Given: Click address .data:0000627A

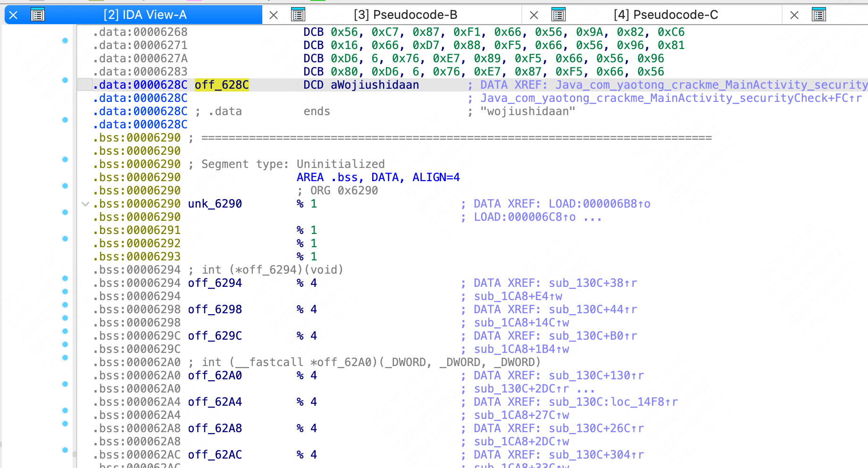Looking at the screenshot, I should pyautogui.click(x=140, y=58).
